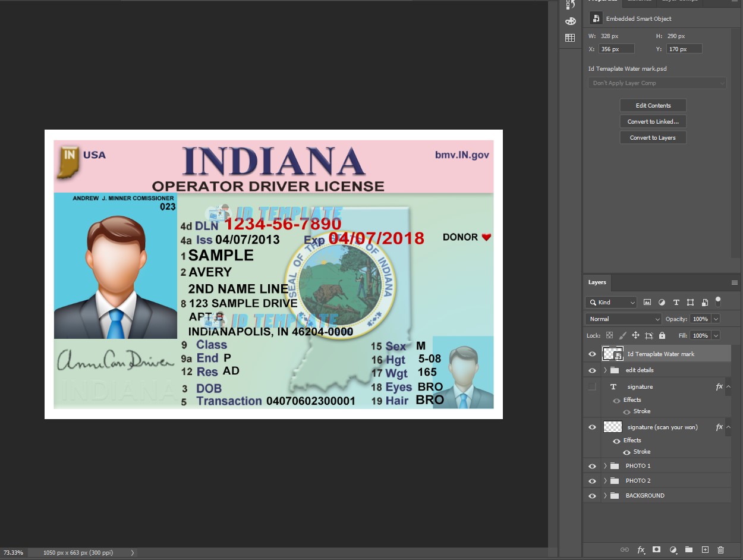Click the prevent artboard auto-nesting lock icon
The width and height of the screenshot is (743, 560).
click(x=649, y=335)
